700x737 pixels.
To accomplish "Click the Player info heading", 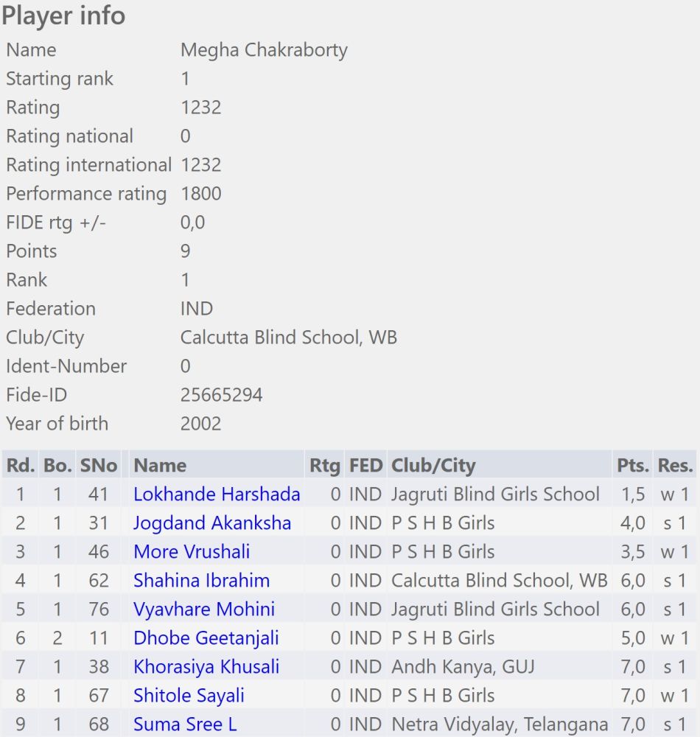I will click(63, 15).
